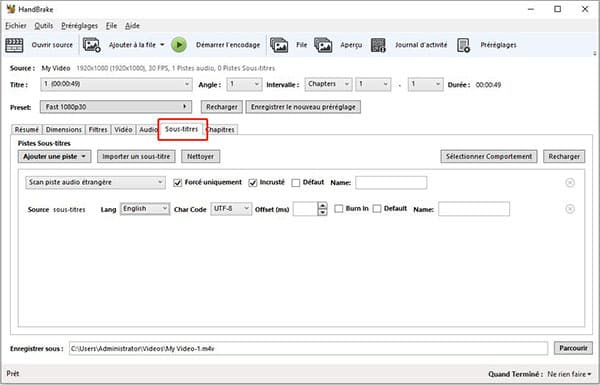The image size is (600, 385).
Task: Switch to the Audio tab
Action: coord(148,130)
